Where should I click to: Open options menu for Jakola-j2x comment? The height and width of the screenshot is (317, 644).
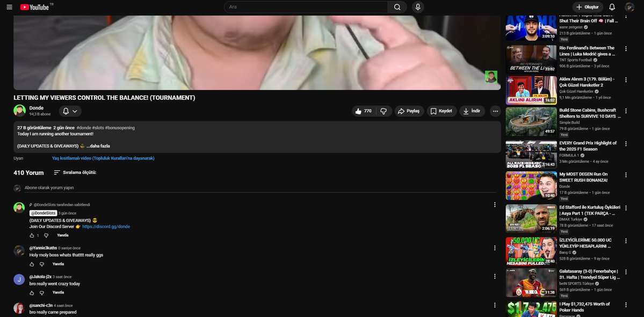pyautogui.click(x=495, y=277)
